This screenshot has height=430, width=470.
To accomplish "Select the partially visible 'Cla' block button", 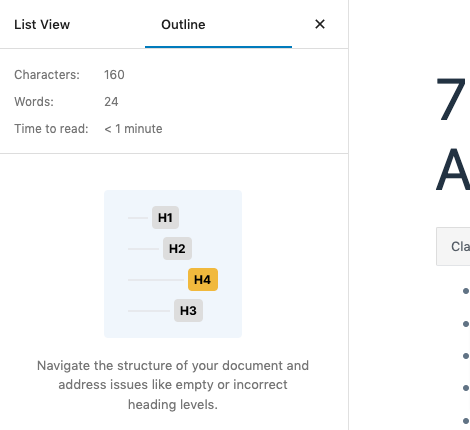I will 453,247.
